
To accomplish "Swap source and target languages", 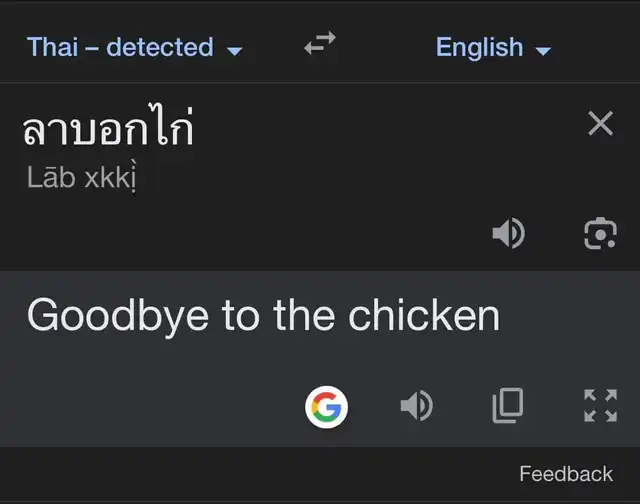I will coord(320,43).
